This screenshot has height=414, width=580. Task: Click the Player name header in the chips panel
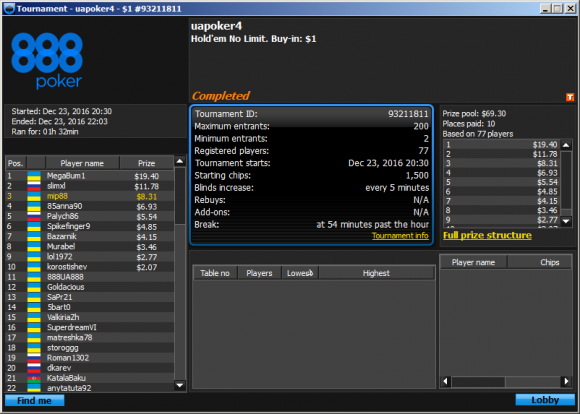coord(473,262)
